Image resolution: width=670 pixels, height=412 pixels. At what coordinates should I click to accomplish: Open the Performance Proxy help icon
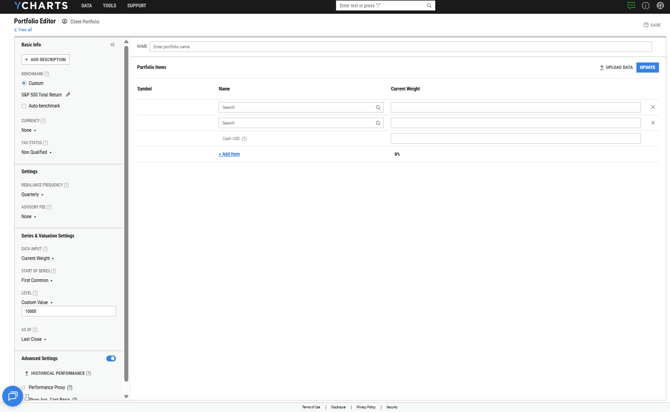(x=70, y=387)
